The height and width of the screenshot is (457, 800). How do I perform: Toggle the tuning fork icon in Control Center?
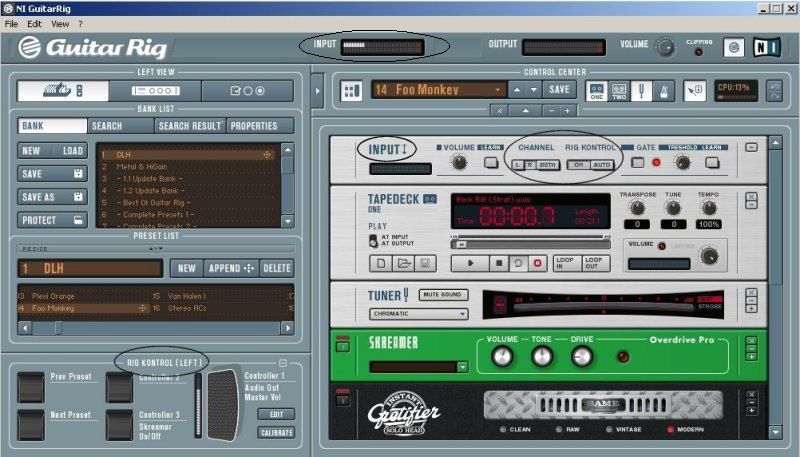click(x=641, y=91)
